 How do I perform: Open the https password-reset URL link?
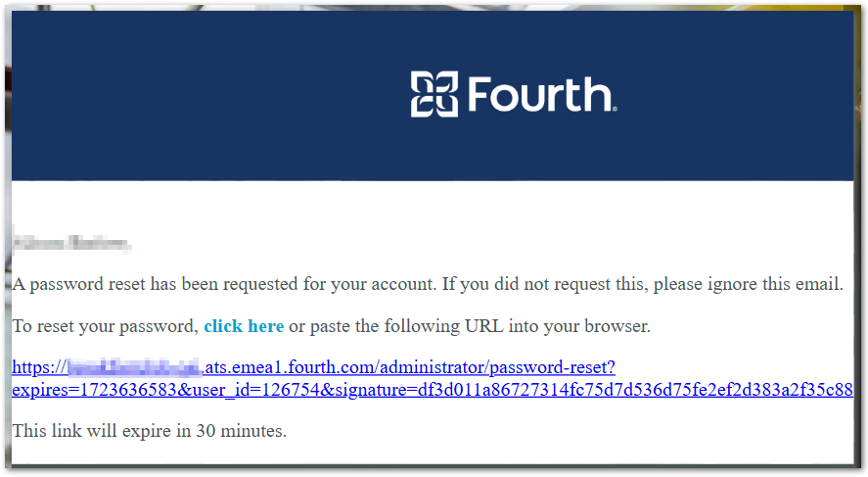point(313,368)
